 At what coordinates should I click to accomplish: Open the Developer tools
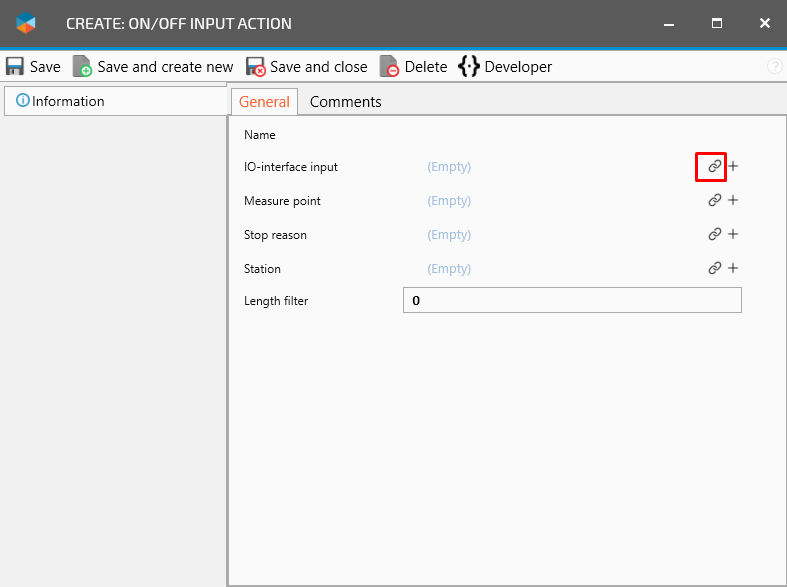[x=505, y=67]
